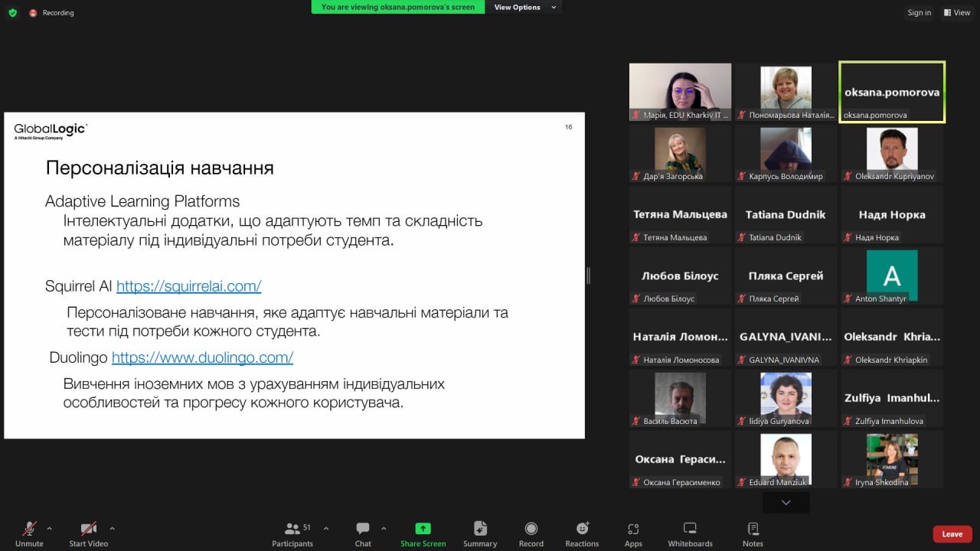The image size is (980, 551).
Task: Open the View Options dropdown
Action: point(522,7)
